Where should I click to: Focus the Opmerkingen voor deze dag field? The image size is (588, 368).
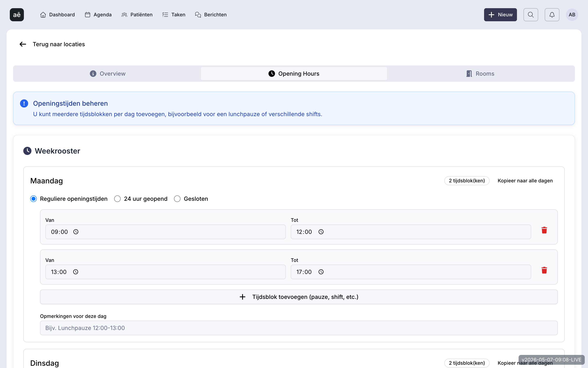pos(299,328)
